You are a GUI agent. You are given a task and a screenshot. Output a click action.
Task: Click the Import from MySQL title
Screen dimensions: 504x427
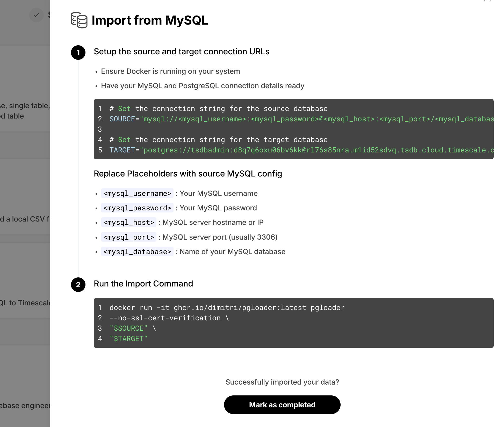click(150, 20)
